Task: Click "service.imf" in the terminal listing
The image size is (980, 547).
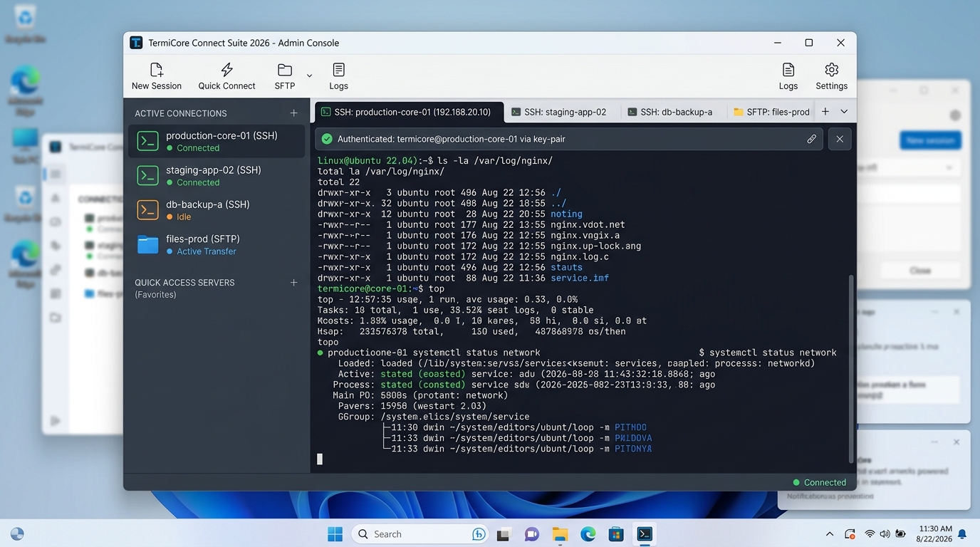Action: point(580,278)
